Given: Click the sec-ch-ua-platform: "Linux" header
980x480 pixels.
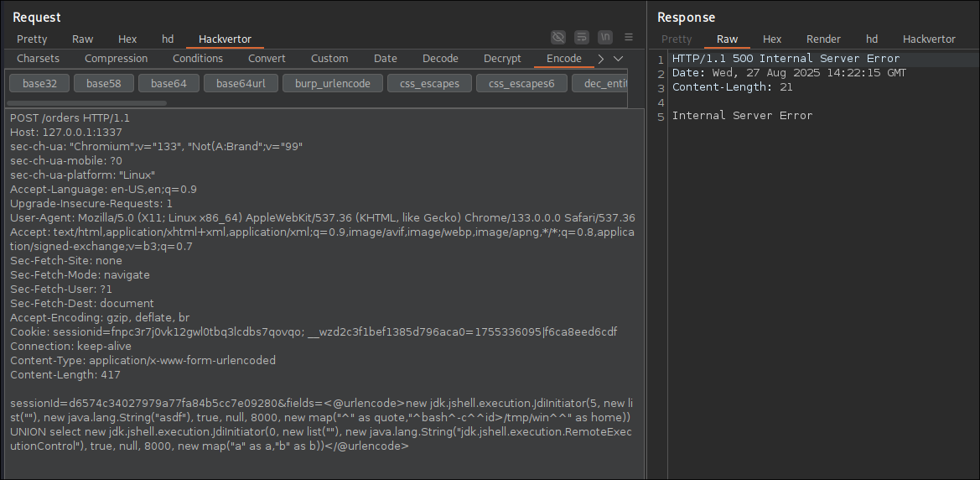Looking at the screenshot, I should 82,175.
